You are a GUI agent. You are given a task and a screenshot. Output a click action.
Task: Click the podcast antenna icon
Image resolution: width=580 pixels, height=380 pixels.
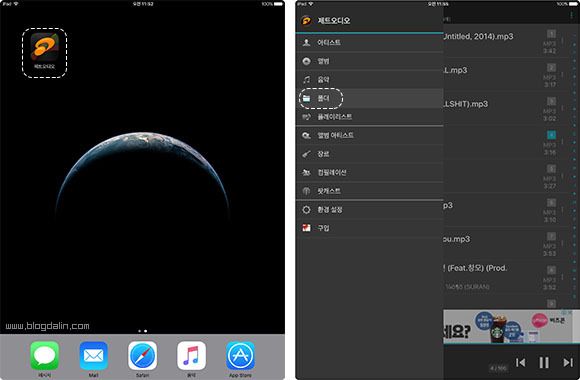pyautogui.click(x=306, y=191)
